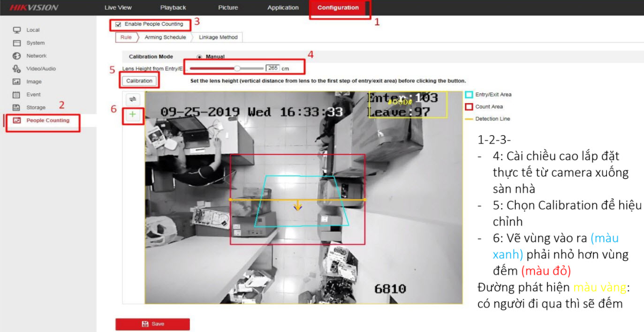Select the Manual calibration mode radio button
The image size is (644, 332).
coord(199,57)
